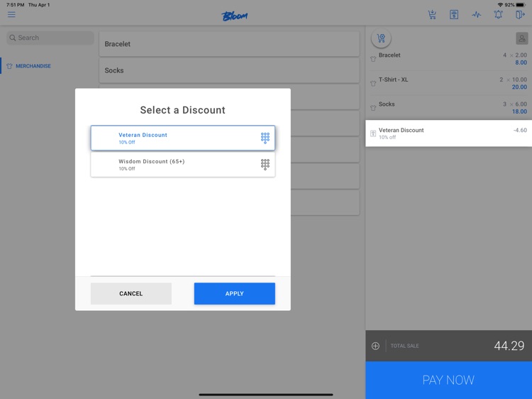Image resolution: width=532 pixels, height=399 pixels.
Task: Select the Socks product in the list
Action: 229,70
